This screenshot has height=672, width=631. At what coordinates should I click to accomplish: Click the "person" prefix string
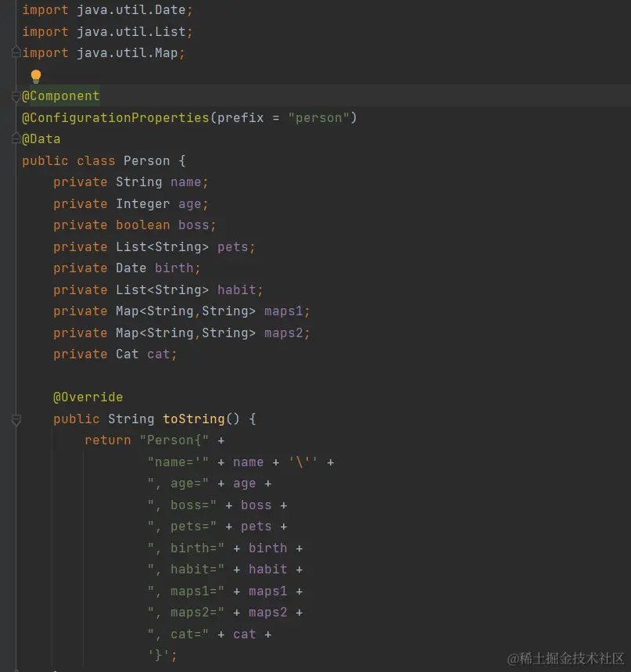click(x=319, y=118)
